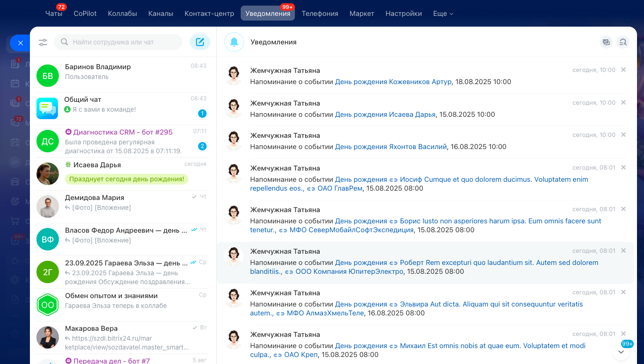Click the ВФ avatar of Власов Федор
This screenshot has height=364, width=644.
tap(48, 239)
